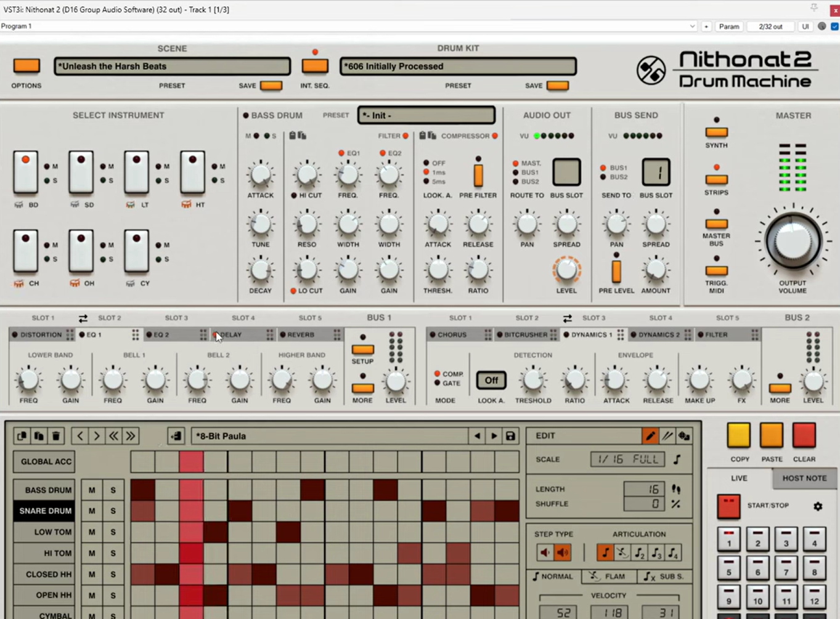The image size is (840, 619).
Task: Open Live settings gear icon
Action: coord(818,506)
